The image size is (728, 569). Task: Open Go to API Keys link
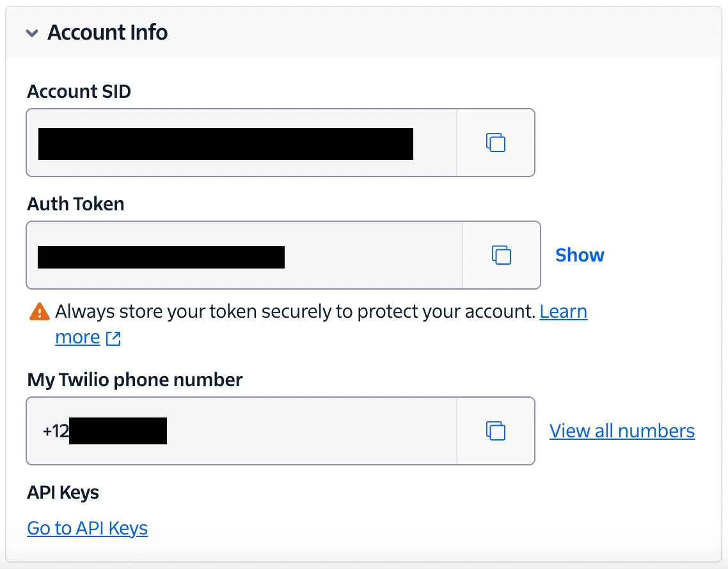(x=87, y=528)
